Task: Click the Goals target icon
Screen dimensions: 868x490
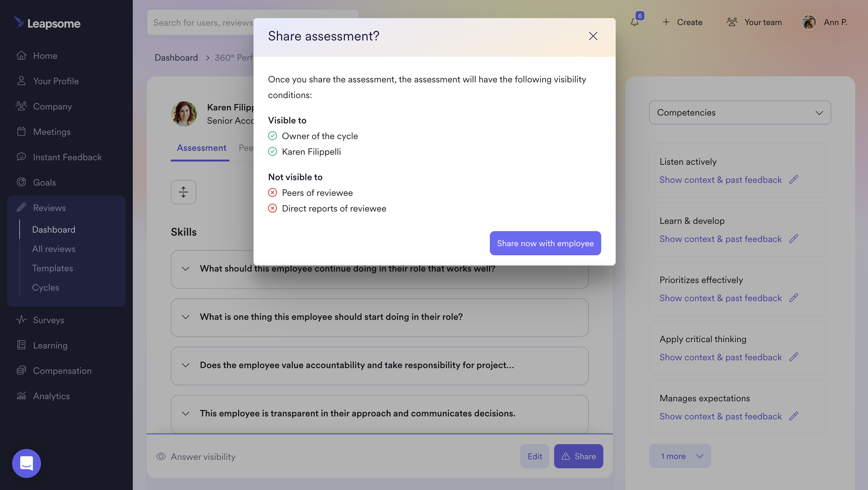Action: (21, 182)
